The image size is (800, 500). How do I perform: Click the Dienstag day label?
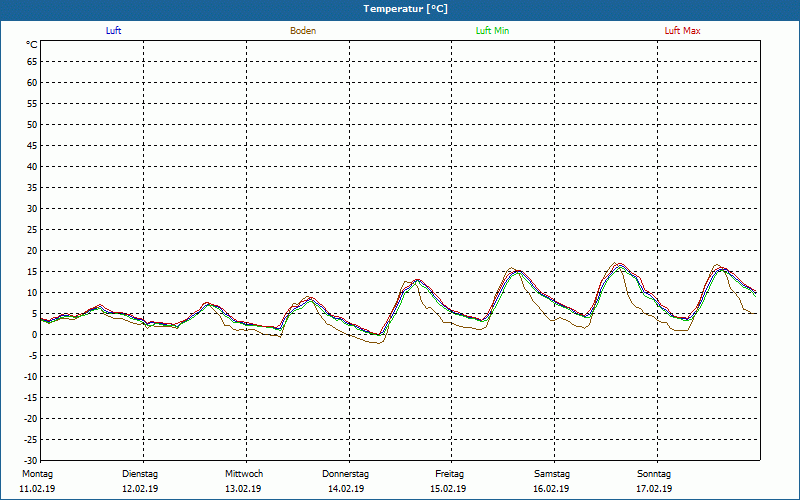(x=140, y=474)
